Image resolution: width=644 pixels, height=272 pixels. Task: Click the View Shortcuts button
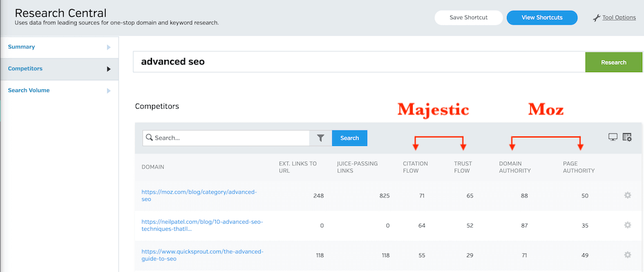click(542, 17)
